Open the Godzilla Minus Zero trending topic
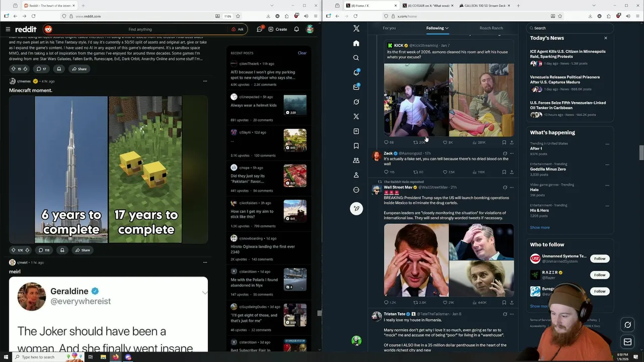Screen dimensions: 644x362 point(548,169)
